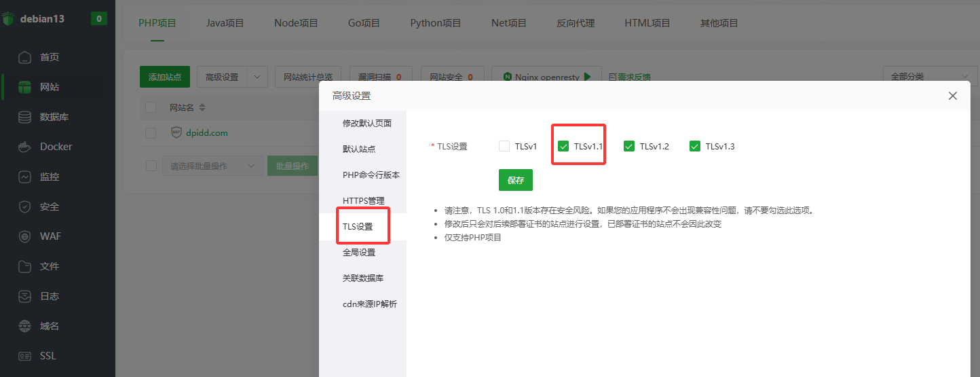Image resolution: width=980 pixels, height=377 pixels.
Task: Click the Nginx logo icon in toolbar
Action: 507,77
